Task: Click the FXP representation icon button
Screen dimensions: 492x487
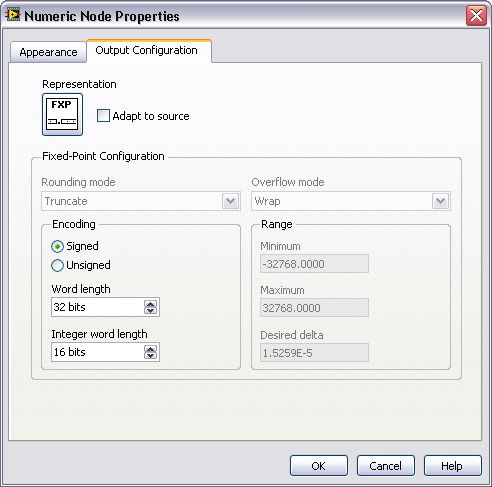Action: 62,114
